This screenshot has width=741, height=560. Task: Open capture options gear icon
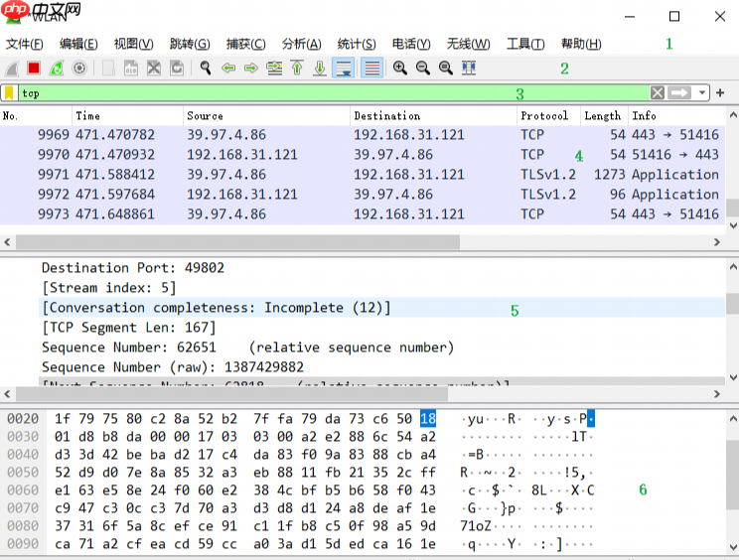point(79,69)
